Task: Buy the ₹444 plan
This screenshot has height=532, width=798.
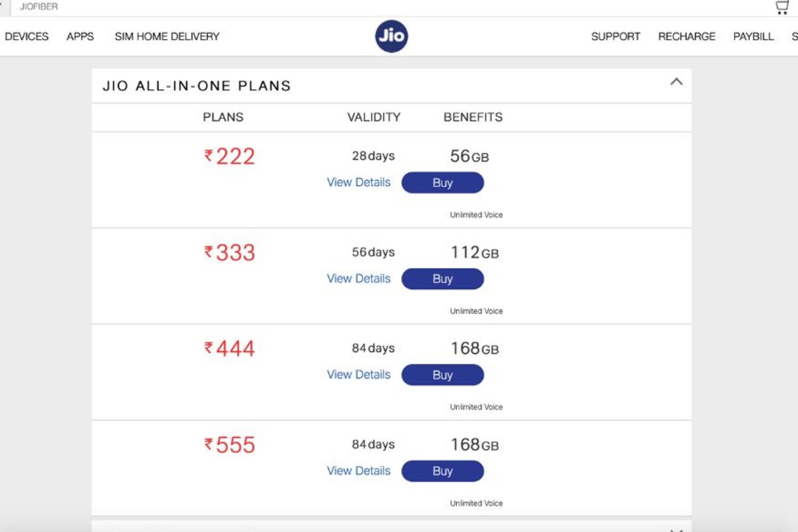Action: click(x=442, y=375)
